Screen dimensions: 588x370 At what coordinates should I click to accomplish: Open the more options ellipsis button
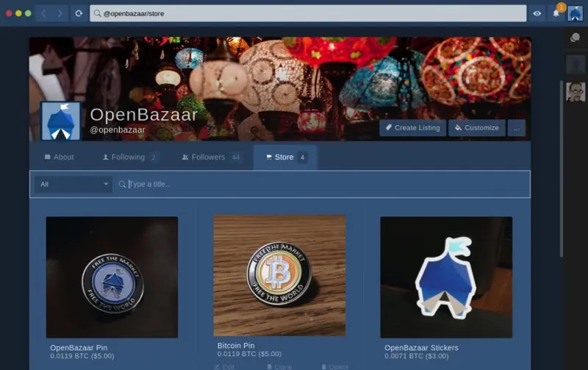[x=517, y=128]
